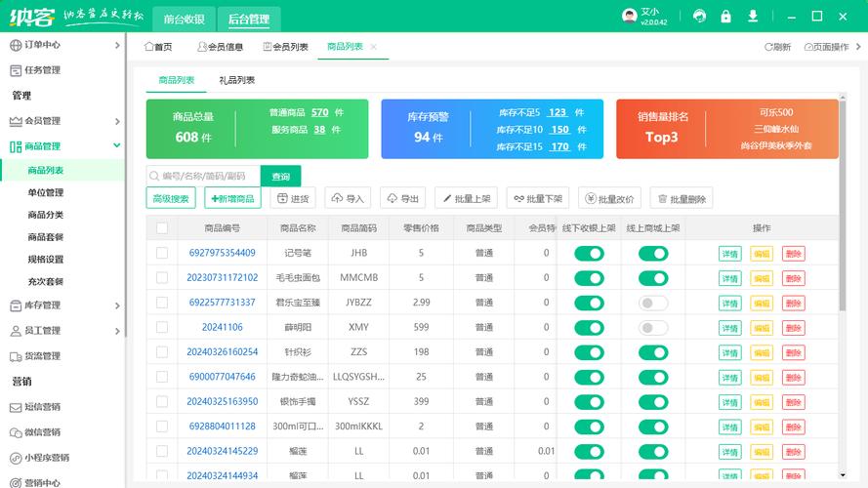The height and width of the screenshot is (488, 868).
Task: Click the vertical scrollbar of product table
Action: [843, 206]
